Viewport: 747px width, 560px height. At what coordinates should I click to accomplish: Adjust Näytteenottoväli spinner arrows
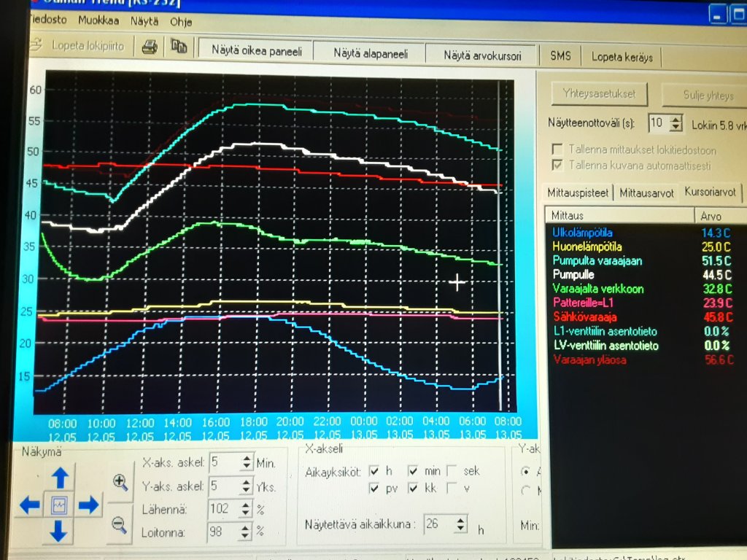coord(676,123)
